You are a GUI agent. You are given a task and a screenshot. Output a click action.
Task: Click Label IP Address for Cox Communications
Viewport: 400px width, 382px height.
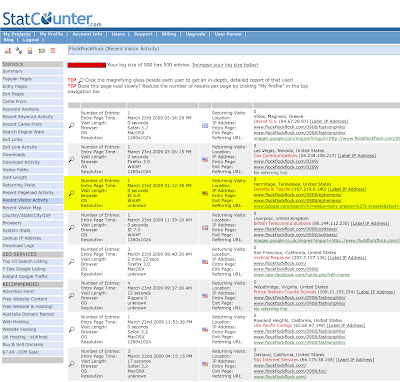point(357,156)
